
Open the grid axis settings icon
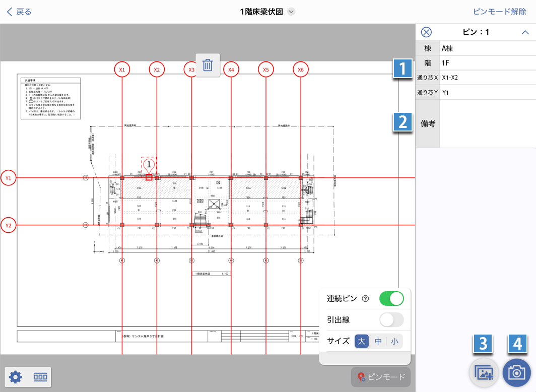[x=40, y=377]
